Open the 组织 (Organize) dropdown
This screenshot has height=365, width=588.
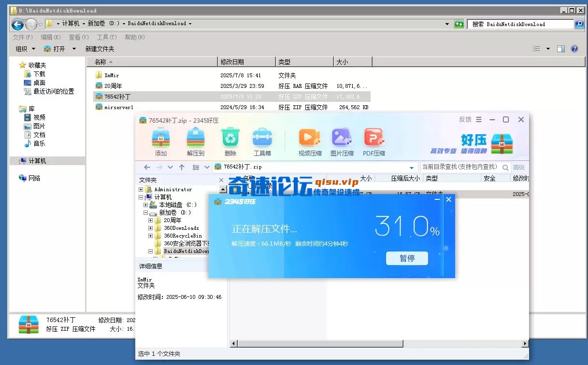tap(24, 48)
